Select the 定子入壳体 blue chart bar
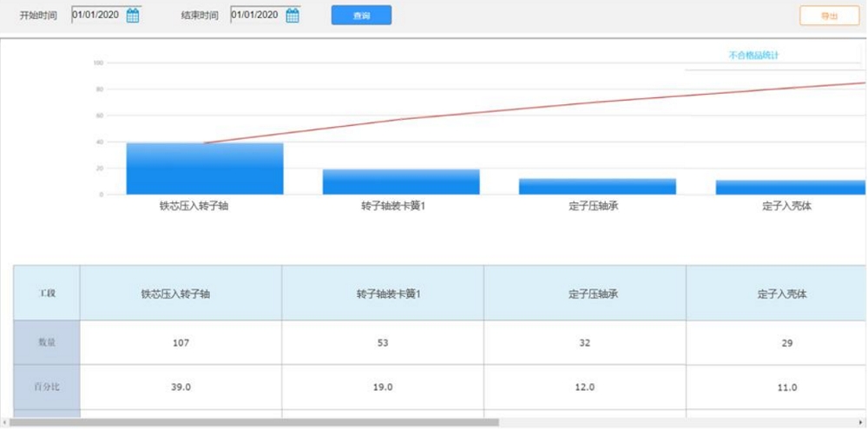The height and width of the screenshot is (430, 868). [x=790, y=187]
